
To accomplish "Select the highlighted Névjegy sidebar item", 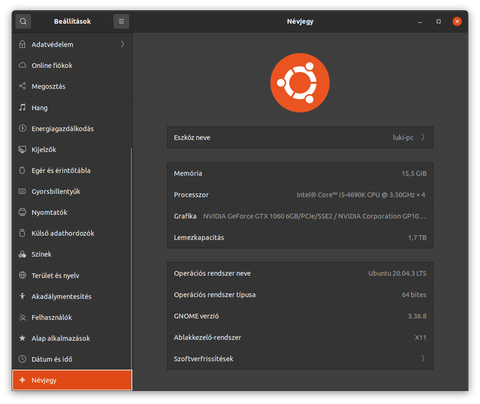I will click(x=72, y=380).
